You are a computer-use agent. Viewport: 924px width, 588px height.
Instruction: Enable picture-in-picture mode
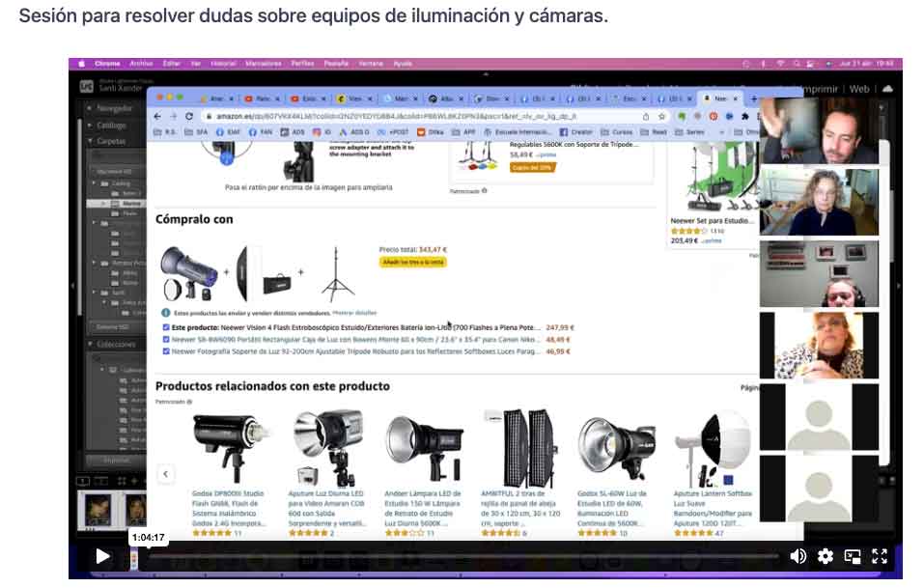(x=853, y=555)
